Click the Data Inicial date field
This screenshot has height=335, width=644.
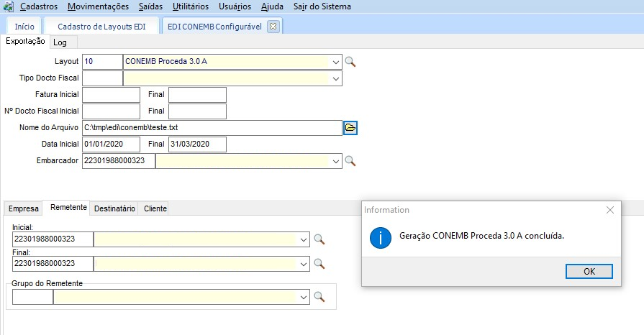(111, 144)
